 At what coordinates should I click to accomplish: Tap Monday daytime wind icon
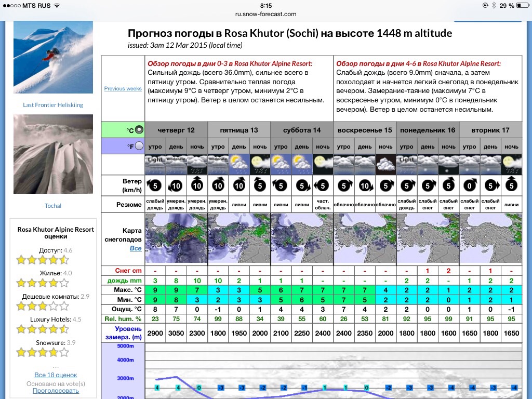[x=428, y=185]
